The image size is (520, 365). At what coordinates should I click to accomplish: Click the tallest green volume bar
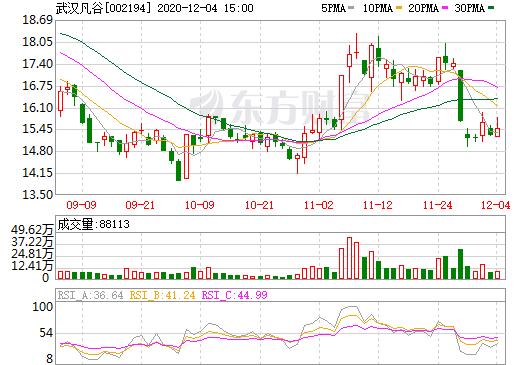click(x=460, y=264)
